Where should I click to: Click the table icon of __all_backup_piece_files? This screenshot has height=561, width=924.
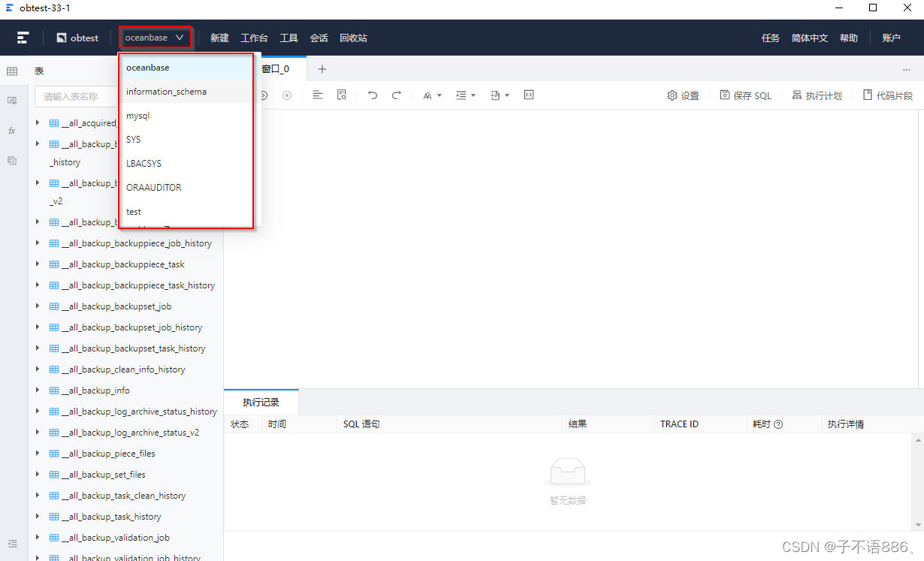pyautogui.click(x=53, y=454)
